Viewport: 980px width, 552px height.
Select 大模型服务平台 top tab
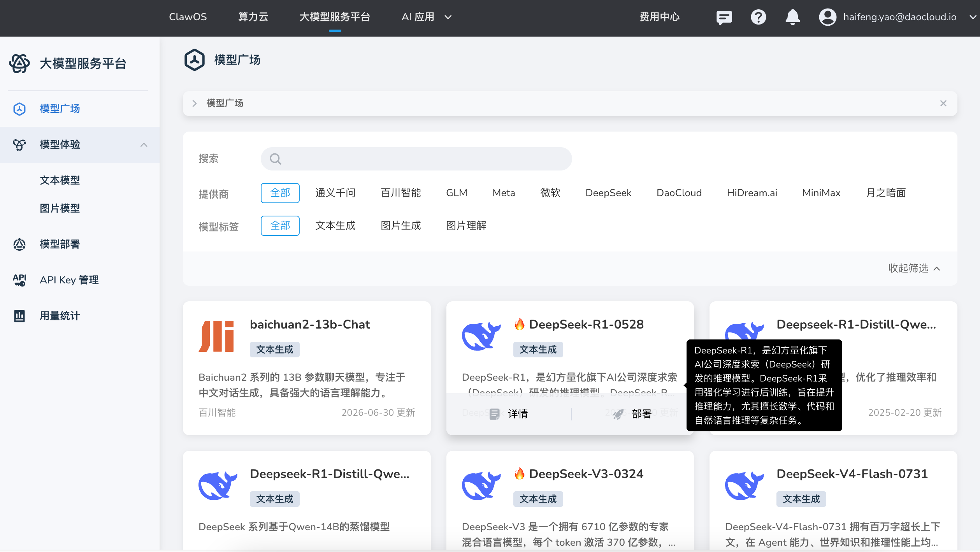(x=335, y=17)
